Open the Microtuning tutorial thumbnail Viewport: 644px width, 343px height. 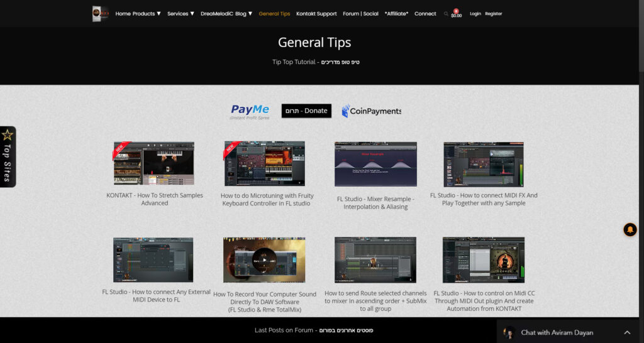(265, 164)
